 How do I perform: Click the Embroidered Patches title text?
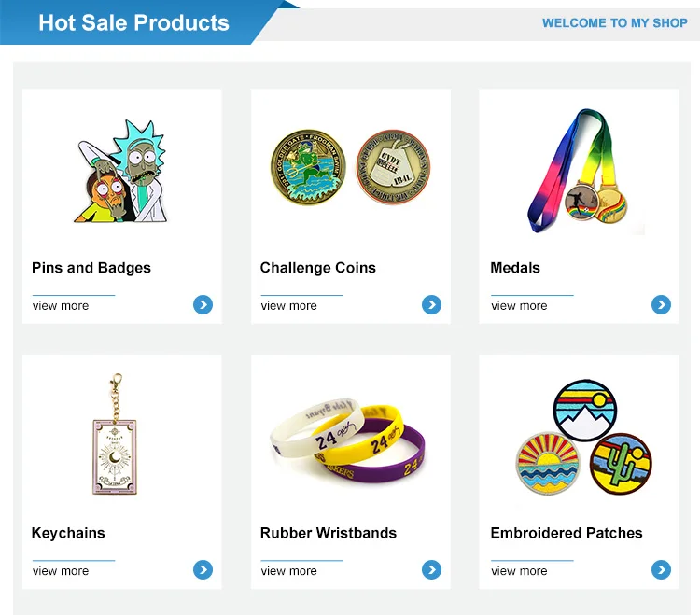(x=567, y=533)
